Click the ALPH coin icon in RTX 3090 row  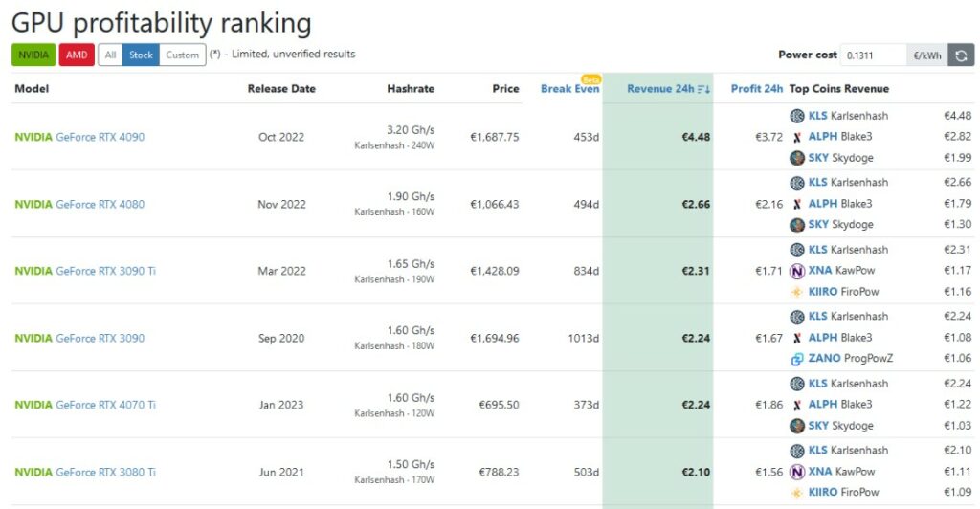click(x=797, y=338)
